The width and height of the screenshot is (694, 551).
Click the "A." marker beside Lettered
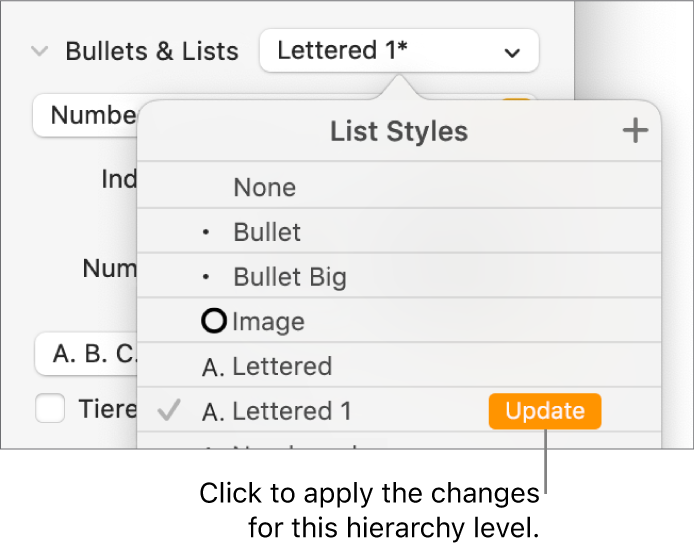click(x=214, y=367)
